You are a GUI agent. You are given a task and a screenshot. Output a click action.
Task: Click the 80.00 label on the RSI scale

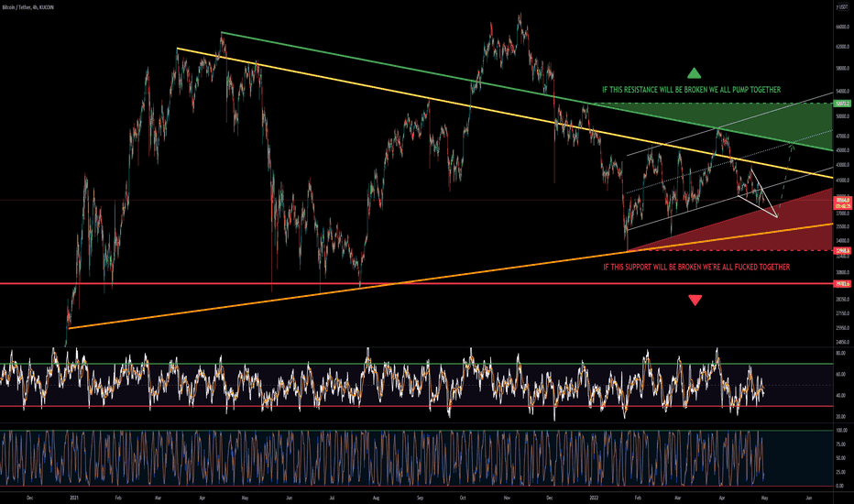click(841, 353)
